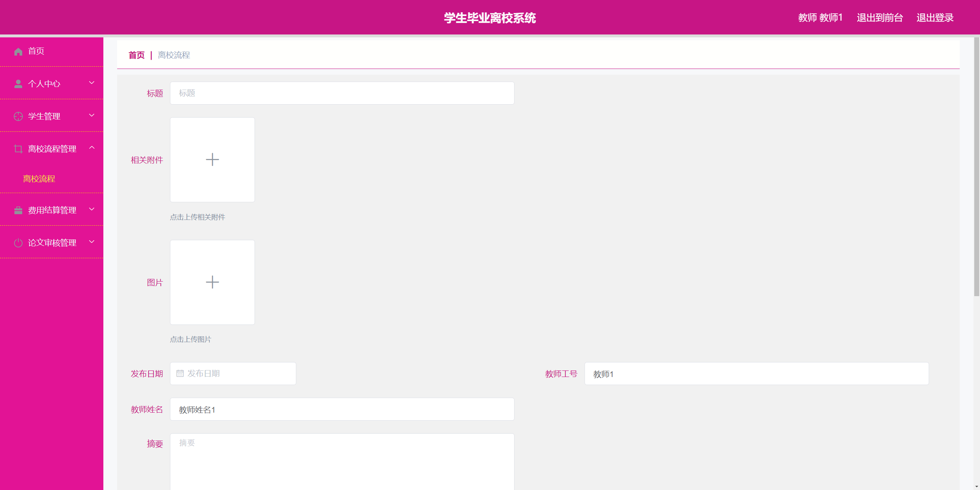Click the home icon in sidebar
Viewport: 980px width, 490px height.
point(18,51)
